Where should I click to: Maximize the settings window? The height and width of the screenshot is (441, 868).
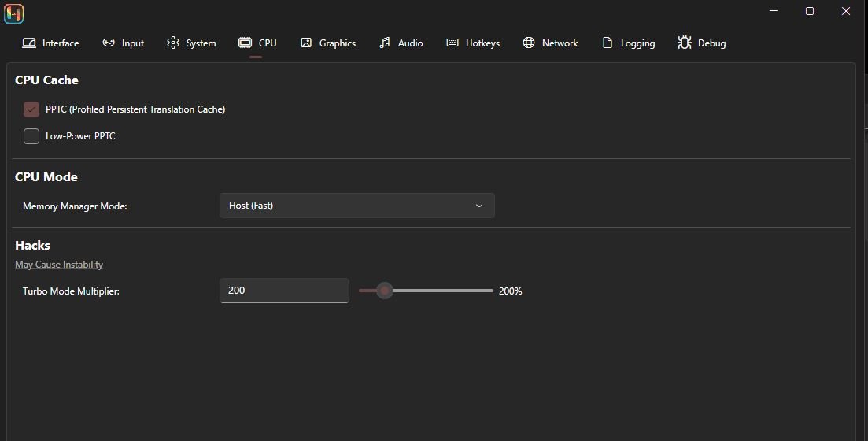pyautogui.click(x=809, y=11)
